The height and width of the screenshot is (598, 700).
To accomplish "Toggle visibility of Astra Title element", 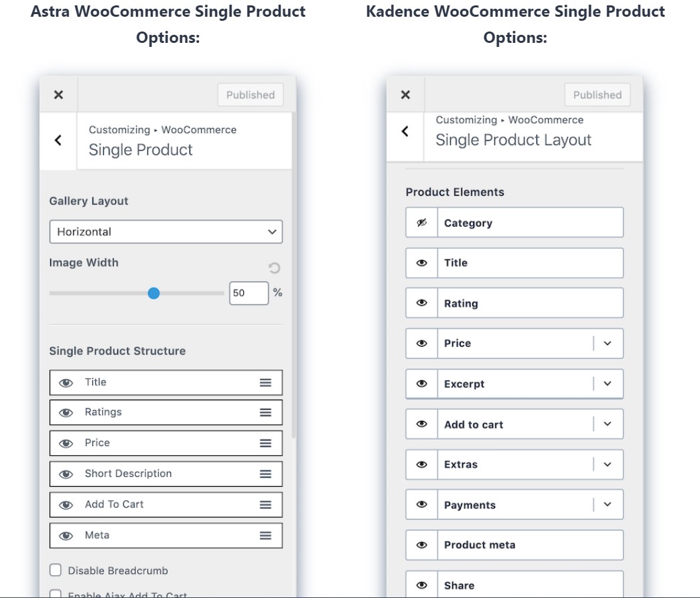I will click(x=66, y=383).
